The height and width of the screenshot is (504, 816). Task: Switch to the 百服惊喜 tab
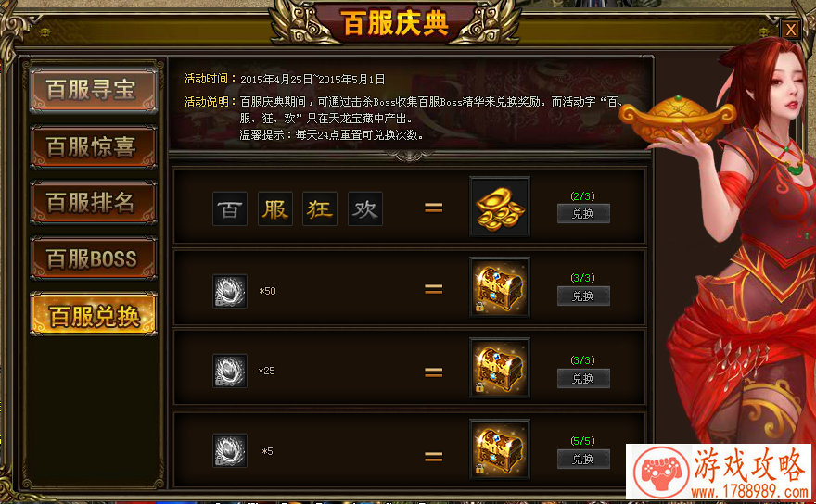[93, 146]
